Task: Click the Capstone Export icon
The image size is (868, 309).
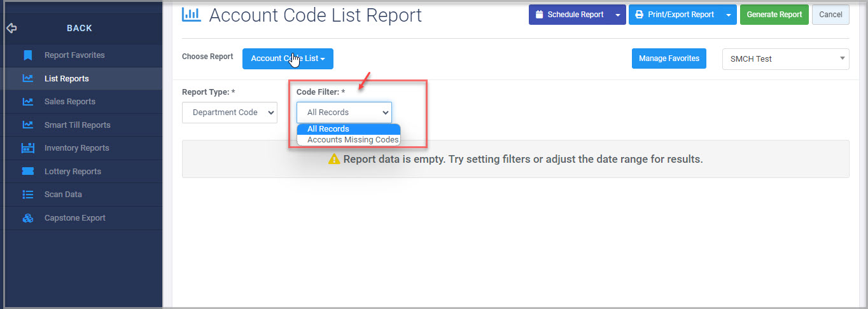Action: tap(28, 218)
